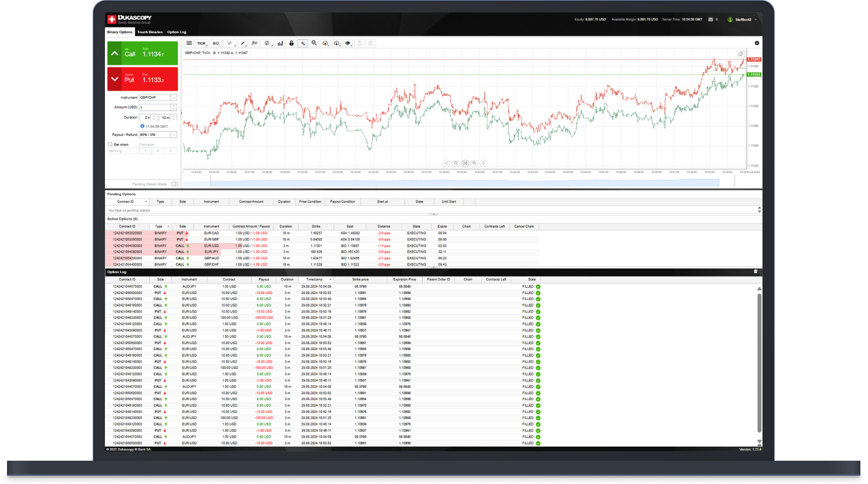
Task: Click the Option Log trash icon
Action: pyautogui.click(x=755, y=271)
